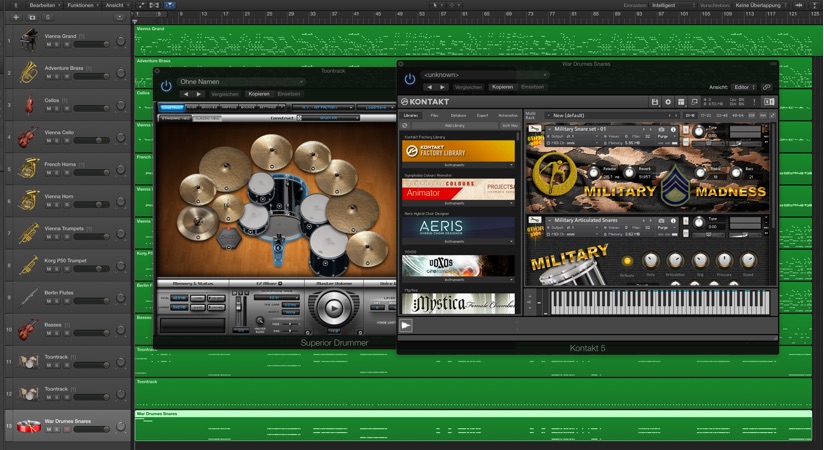
Task: Click Kontakt minimized view icon
Action: (x=694, y=101)
